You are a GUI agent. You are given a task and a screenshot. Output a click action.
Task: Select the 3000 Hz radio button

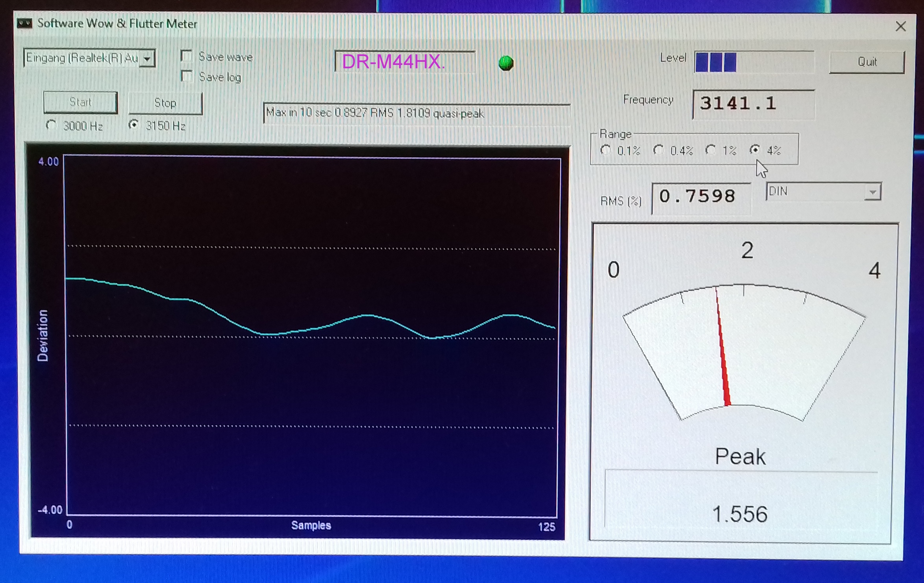[x=51, y=125]
